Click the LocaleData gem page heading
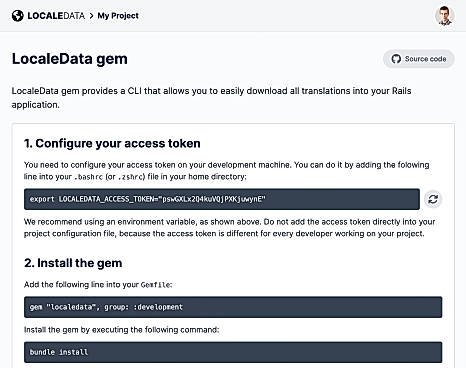Image resolution: width=466 pixels, height=368 pixels. [x=70, y=59]
